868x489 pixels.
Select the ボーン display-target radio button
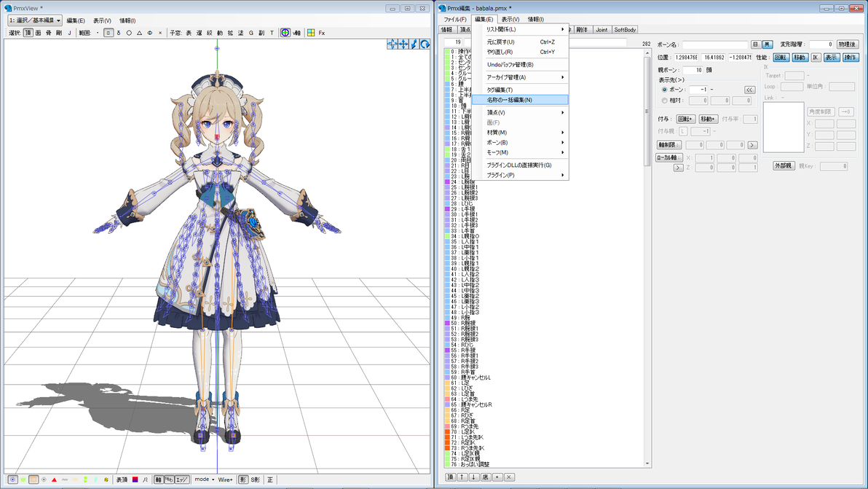(x=664, y=89)
